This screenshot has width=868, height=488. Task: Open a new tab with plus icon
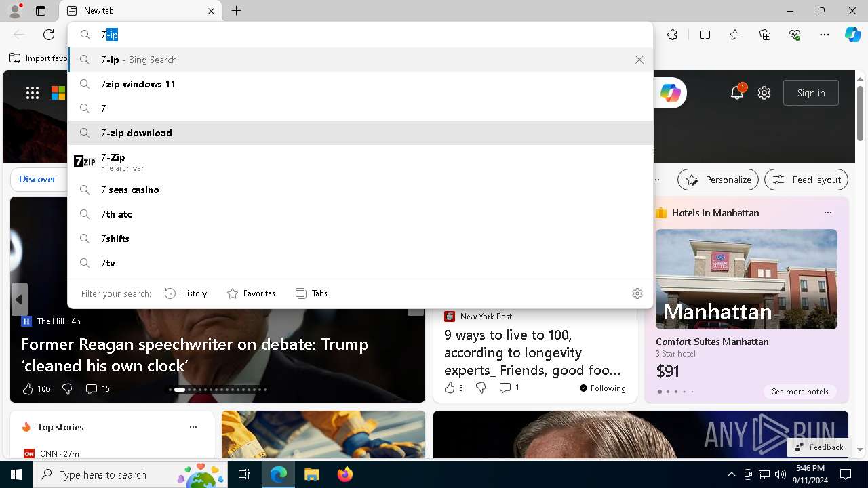pos(236,11)
